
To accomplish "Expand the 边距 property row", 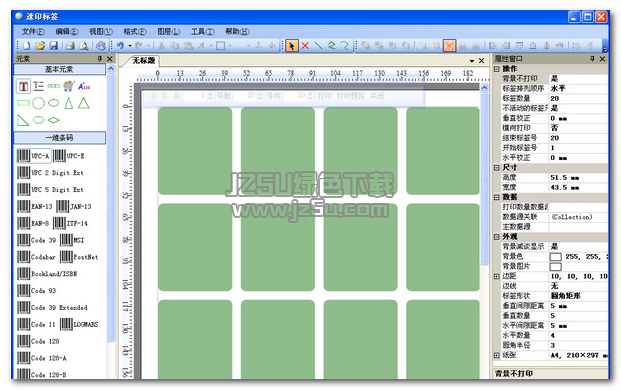I will tap(497, 276).
